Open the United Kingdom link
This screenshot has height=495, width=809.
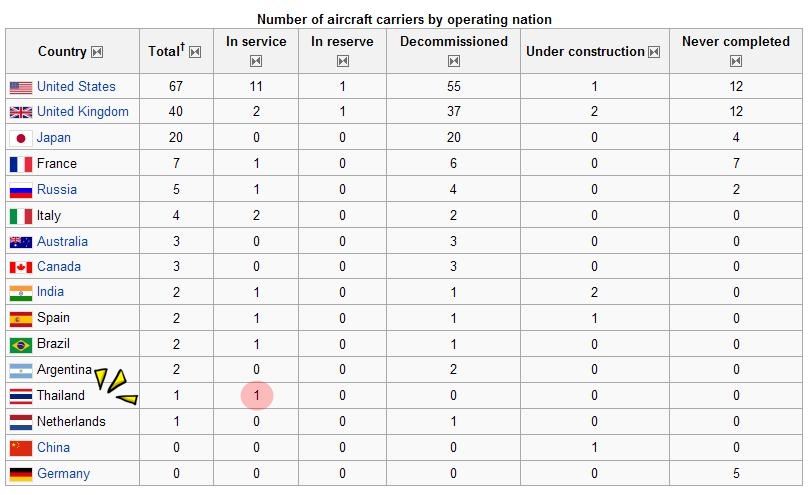pos(83,111)
